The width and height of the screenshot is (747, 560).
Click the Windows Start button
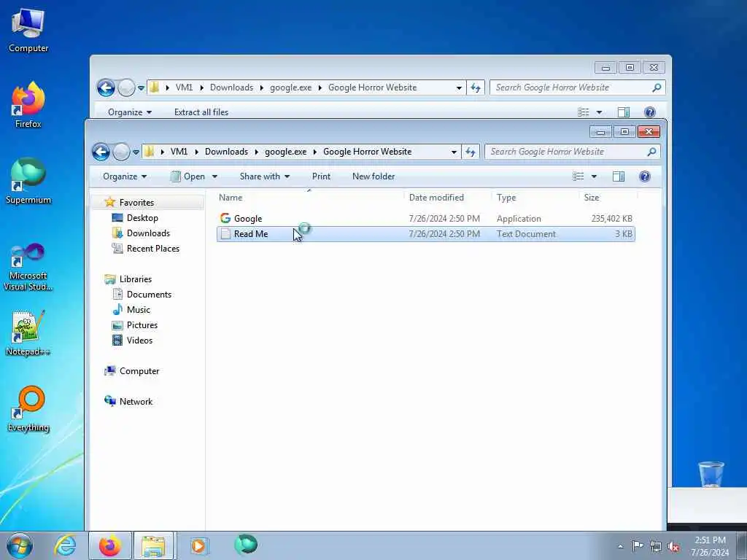(20, 545)
